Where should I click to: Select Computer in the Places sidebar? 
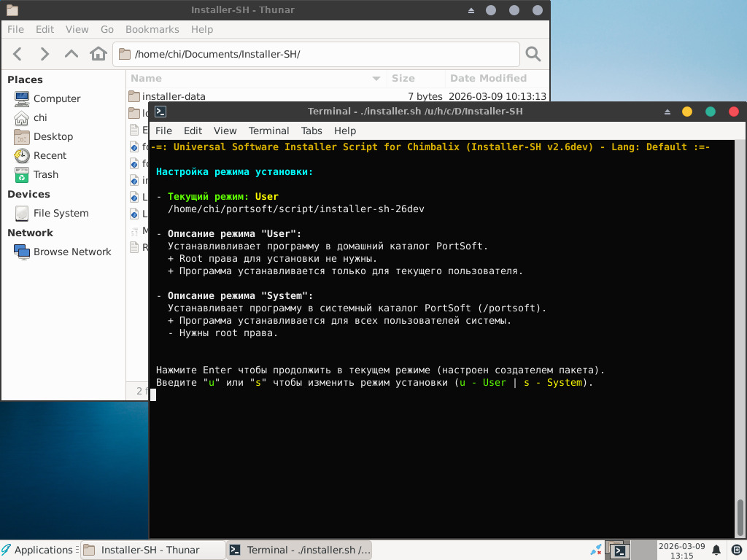[56, 98]
